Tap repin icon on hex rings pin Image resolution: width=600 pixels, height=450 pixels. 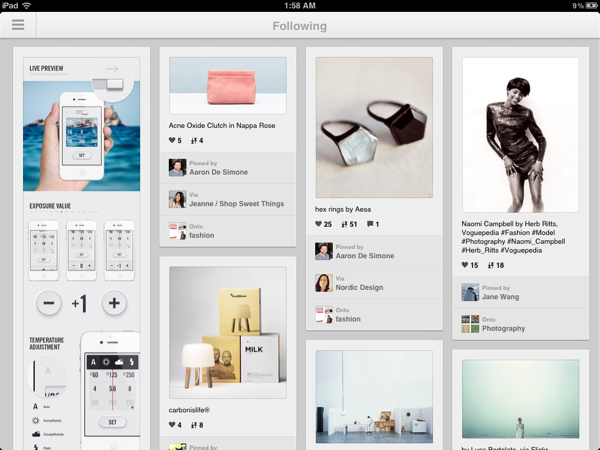click(x=344, y=224)
